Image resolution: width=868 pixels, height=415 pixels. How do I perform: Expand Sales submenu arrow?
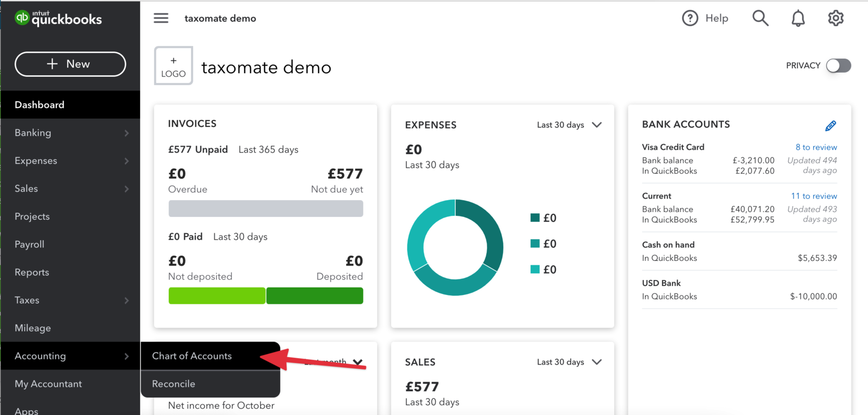click(x=126, y=189)
